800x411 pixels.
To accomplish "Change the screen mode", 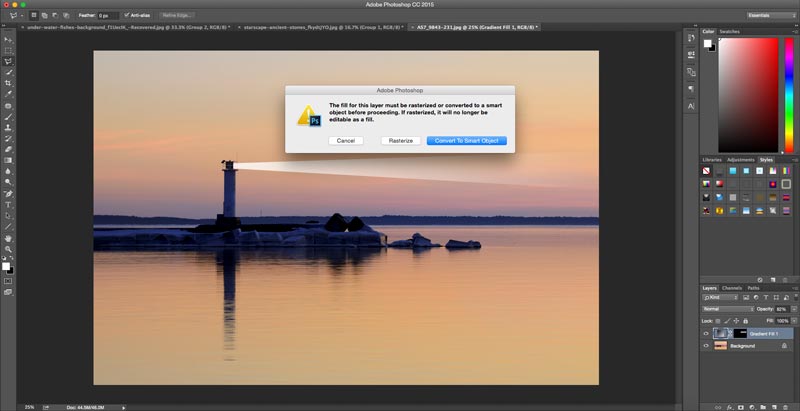I will pyautogui.click(x=8, y=292).
